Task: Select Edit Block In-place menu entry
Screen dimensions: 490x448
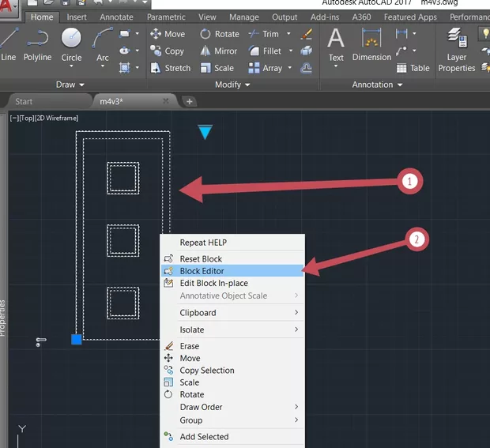Action: [213, 284]
